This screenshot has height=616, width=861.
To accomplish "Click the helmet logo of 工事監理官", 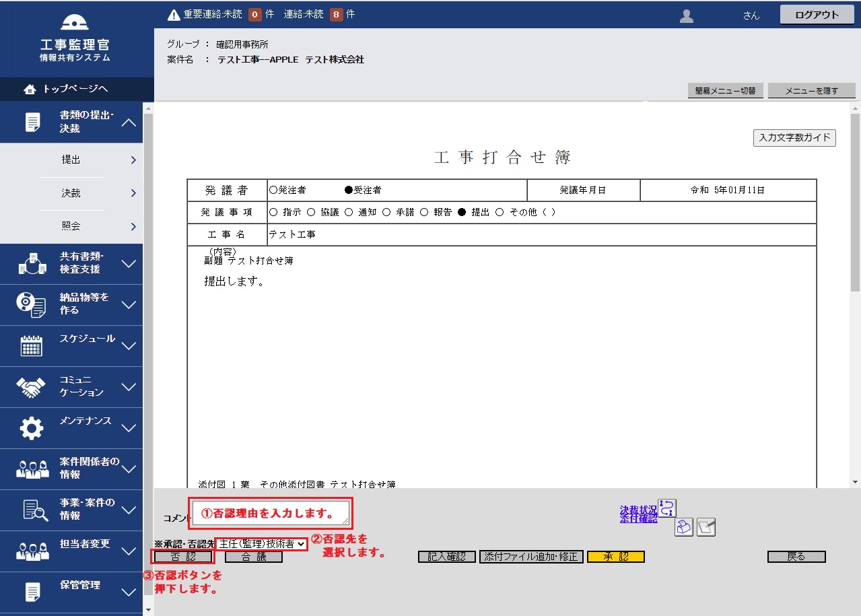I will pos(75,22).
